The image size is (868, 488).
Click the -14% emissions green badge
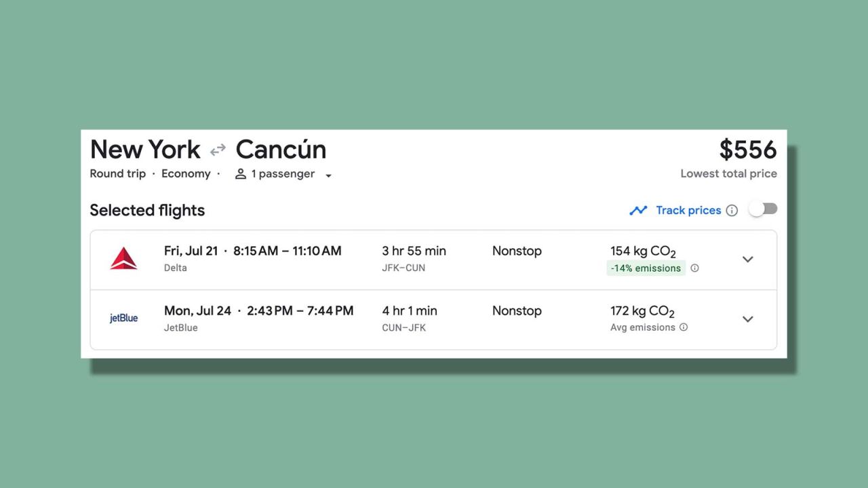pos(646,268)
